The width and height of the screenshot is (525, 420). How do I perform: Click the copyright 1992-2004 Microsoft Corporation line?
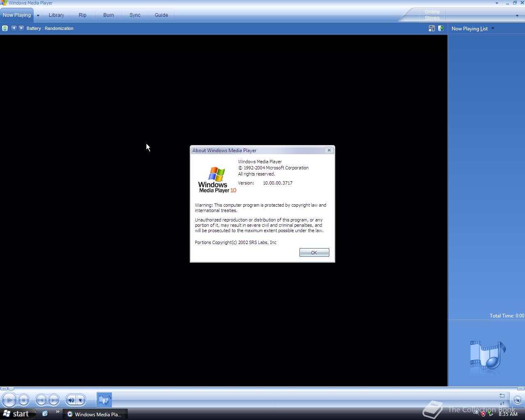coord(274,168)
